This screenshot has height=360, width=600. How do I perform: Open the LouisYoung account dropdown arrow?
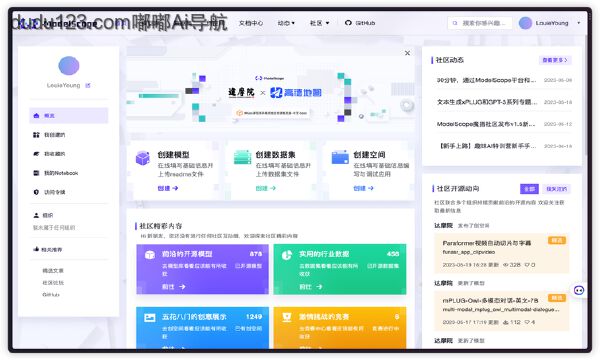(579, 23)
